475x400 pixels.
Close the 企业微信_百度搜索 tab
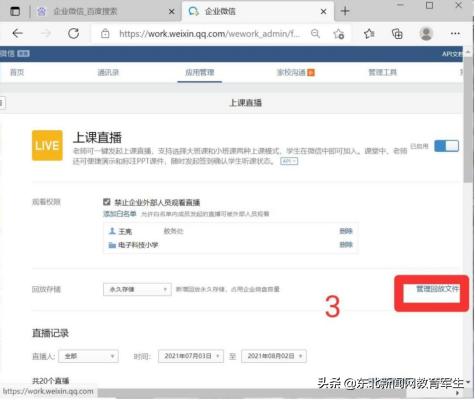[172, 12]
